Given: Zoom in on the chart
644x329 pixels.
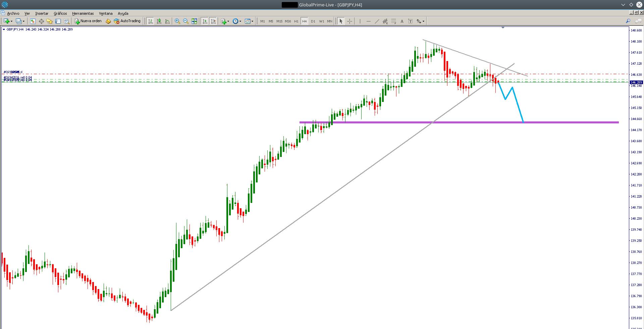Looking at the screenshot, I should (x=177, y=21).
